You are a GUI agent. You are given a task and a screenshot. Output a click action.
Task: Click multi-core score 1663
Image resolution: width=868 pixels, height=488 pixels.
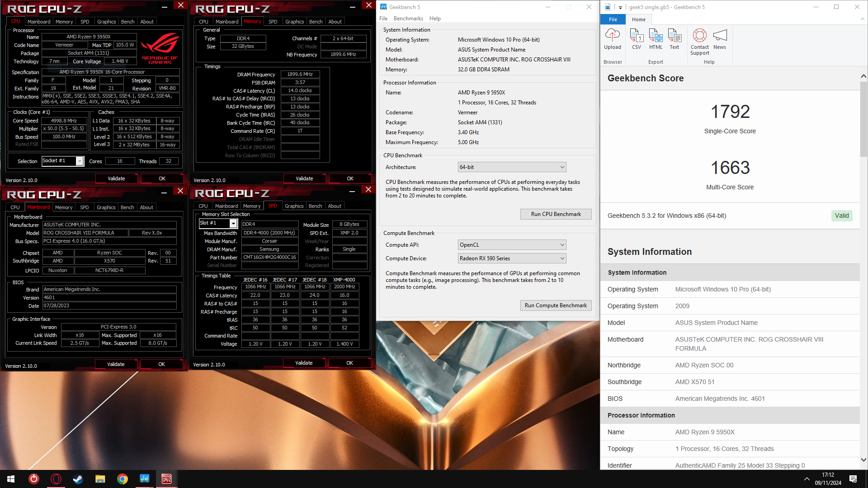[x=730, y=168]
